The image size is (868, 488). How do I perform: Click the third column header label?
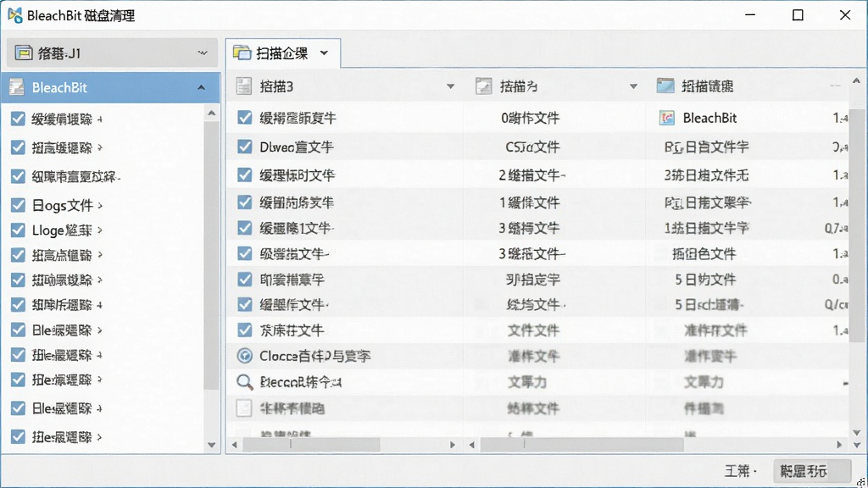707,86
